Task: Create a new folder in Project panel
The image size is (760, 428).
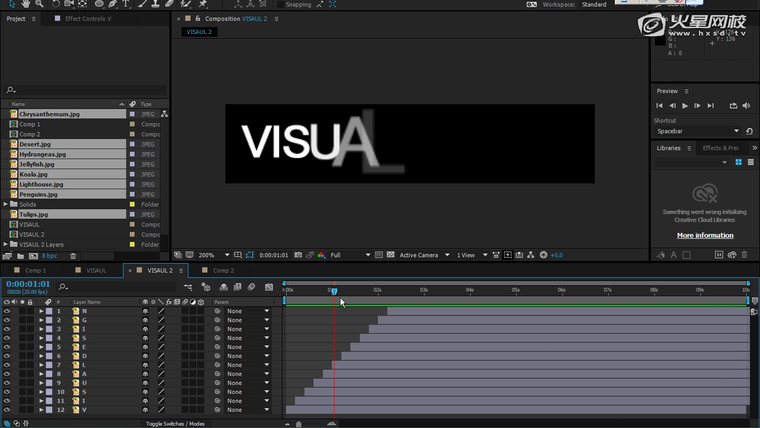Action: pos(20,256)
